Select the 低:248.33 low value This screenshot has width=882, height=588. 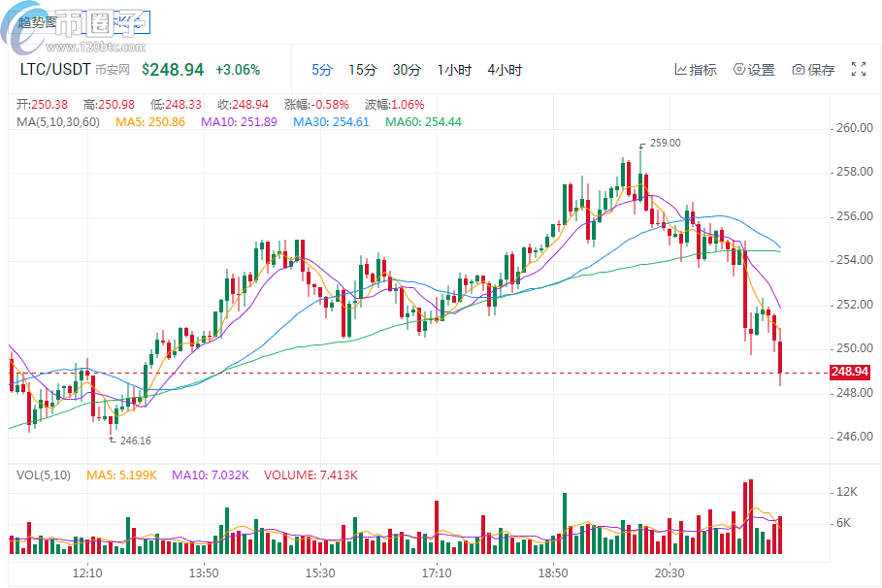click(x=176, y=105)
